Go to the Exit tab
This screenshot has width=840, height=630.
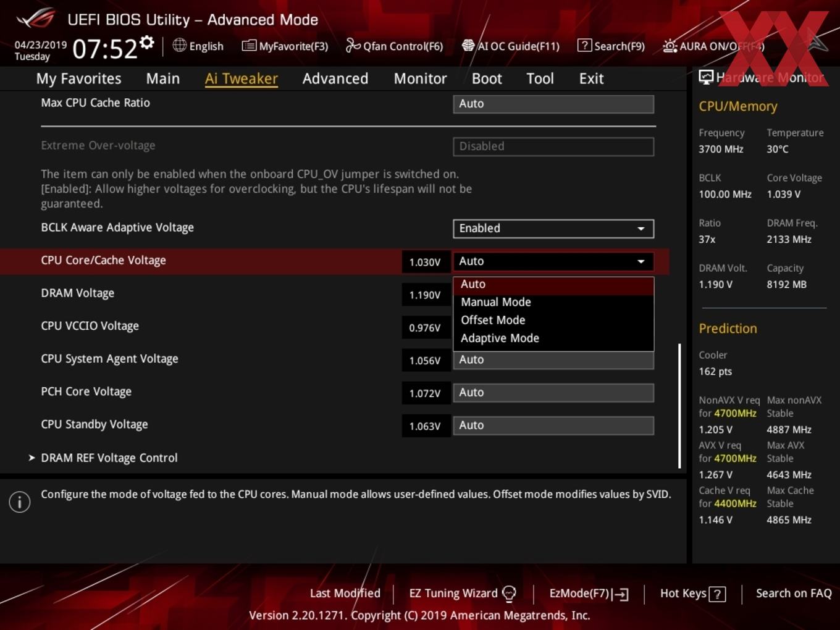tap(591, 78)
